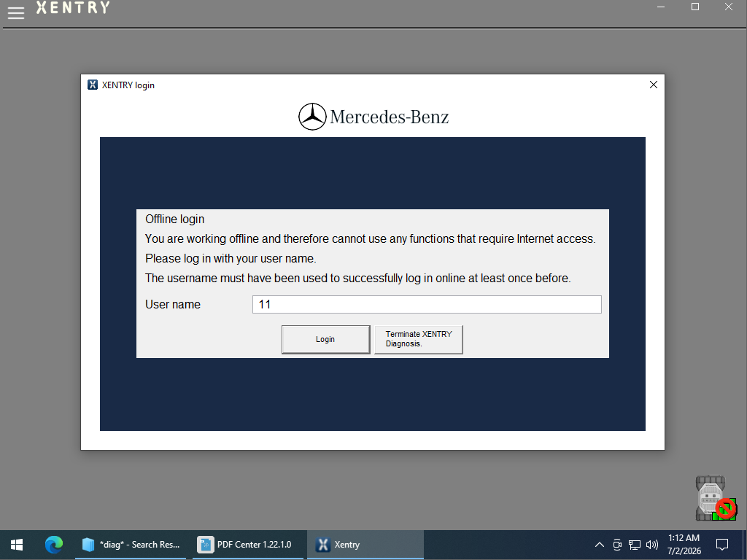Click the Login button
Image resolution: width=747 pixels, height=560 pixels.
point(326,339)
